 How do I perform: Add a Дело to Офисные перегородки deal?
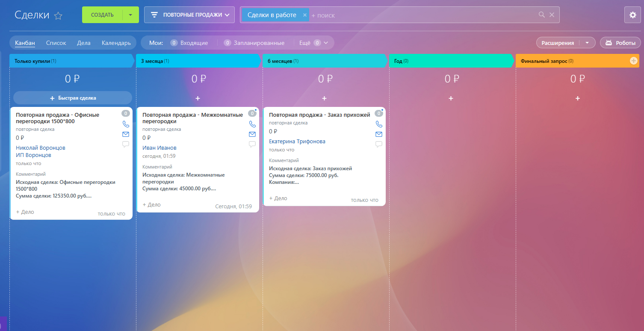[25, 212]
